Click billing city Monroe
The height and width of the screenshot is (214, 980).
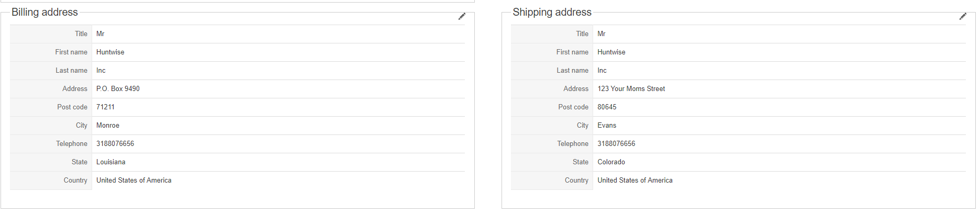coord(108,126)
